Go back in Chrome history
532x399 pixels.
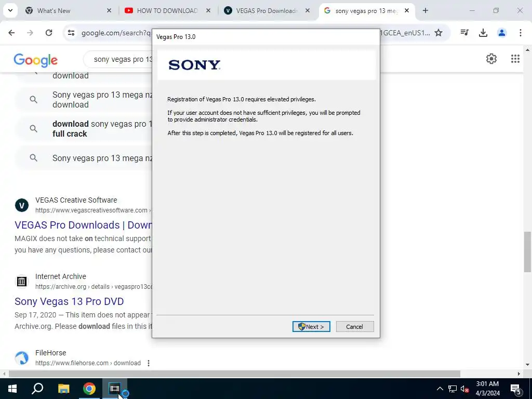coord(11,33)
